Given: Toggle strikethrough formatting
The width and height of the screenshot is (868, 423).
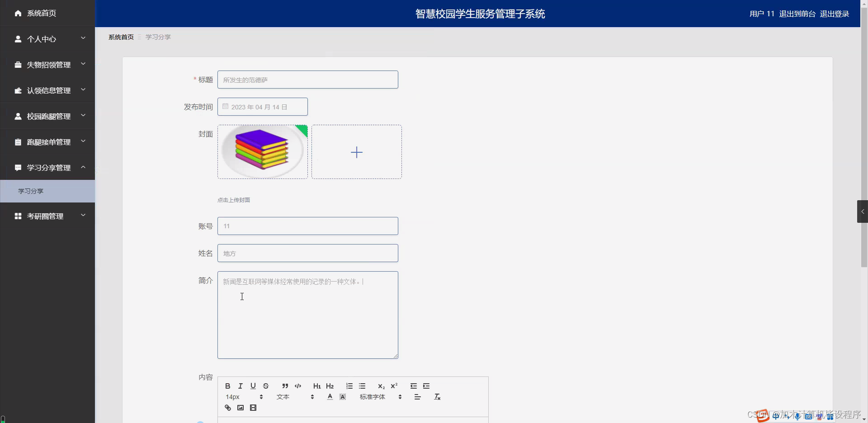Looking at the screenshot, I should coord(265,386).
